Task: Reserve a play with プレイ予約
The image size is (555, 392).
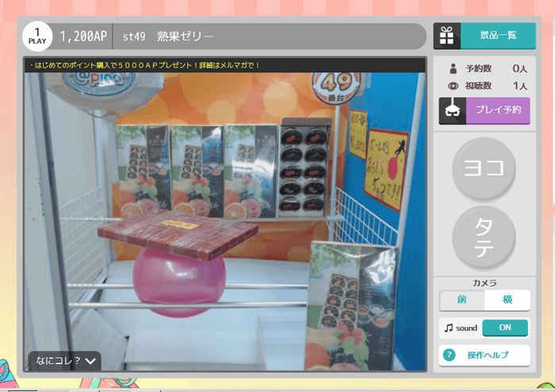Action: 498,111
